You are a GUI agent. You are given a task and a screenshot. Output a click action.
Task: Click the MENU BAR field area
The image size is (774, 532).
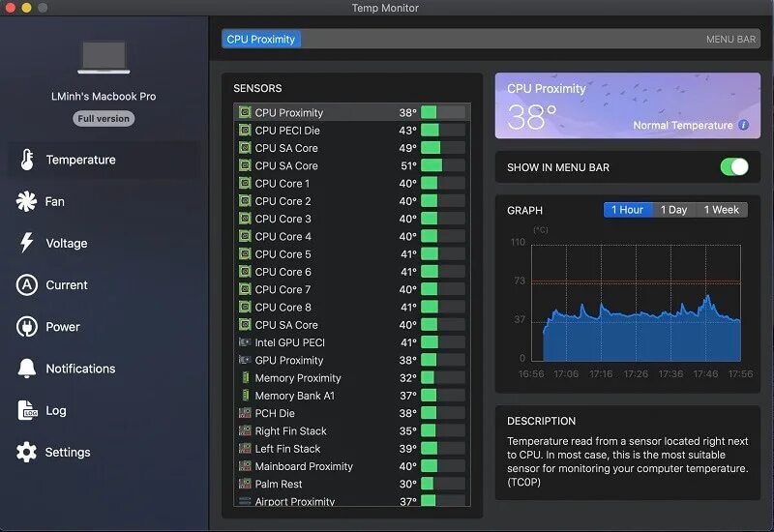click(x=491, y=39)
